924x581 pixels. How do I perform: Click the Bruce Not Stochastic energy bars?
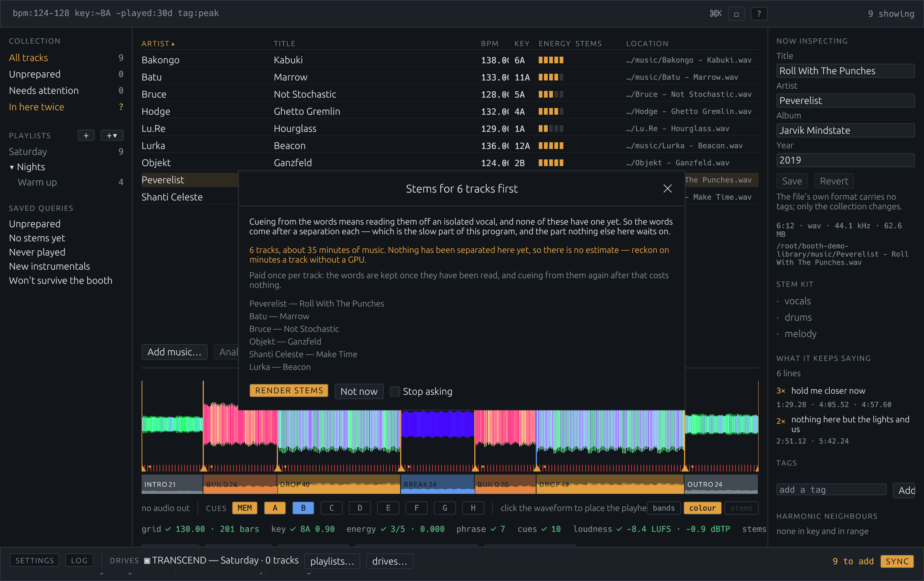click(551, 94)
